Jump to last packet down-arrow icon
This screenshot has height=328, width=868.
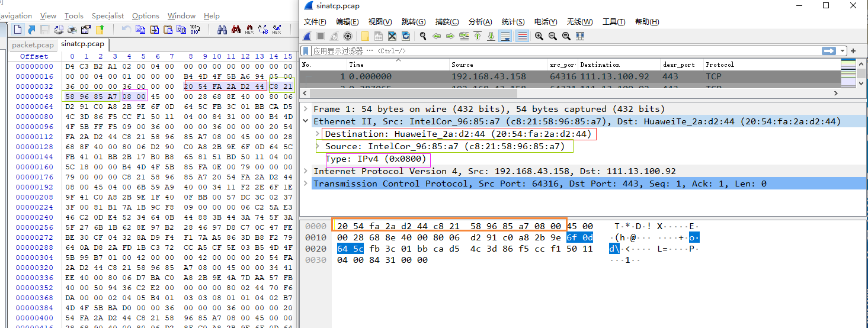(491, 36)
